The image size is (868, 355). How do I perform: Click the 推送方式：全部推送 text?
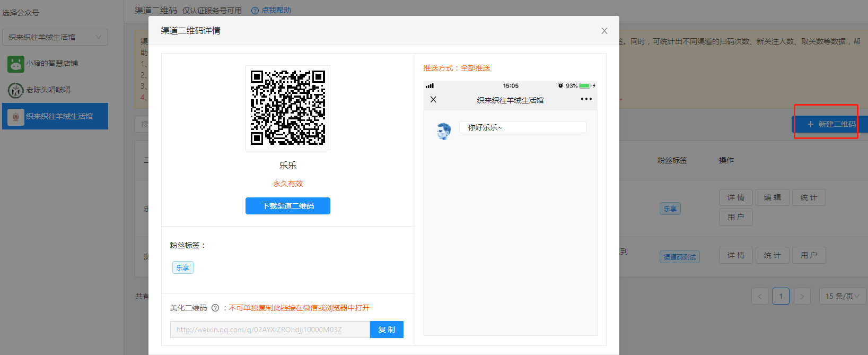tap(457, 68)
